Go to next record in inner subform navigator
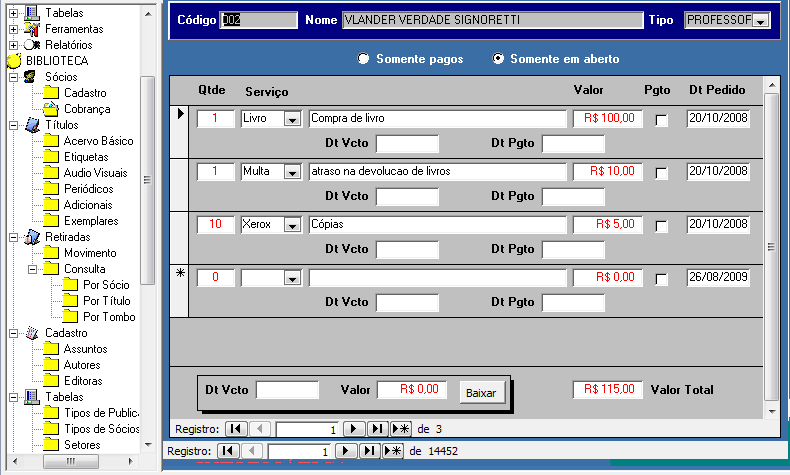The width and height of the screenshot is (790, 475). pos(354,429)
